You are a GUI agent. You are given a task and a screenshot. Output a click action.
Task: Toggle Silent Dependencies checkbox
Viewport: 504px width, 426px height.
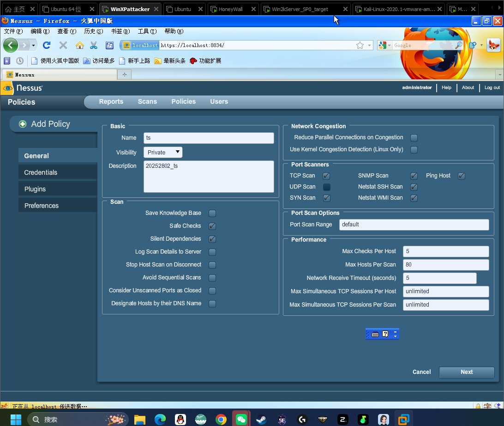point(212,239)
